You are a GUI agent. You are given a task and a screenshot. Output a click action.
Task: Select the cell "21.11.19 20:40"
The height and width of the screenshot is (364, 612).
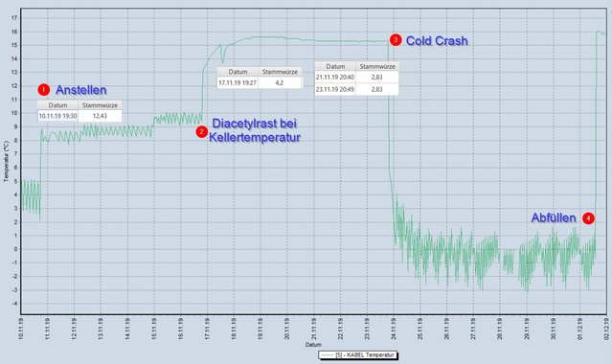pos(335,78)
